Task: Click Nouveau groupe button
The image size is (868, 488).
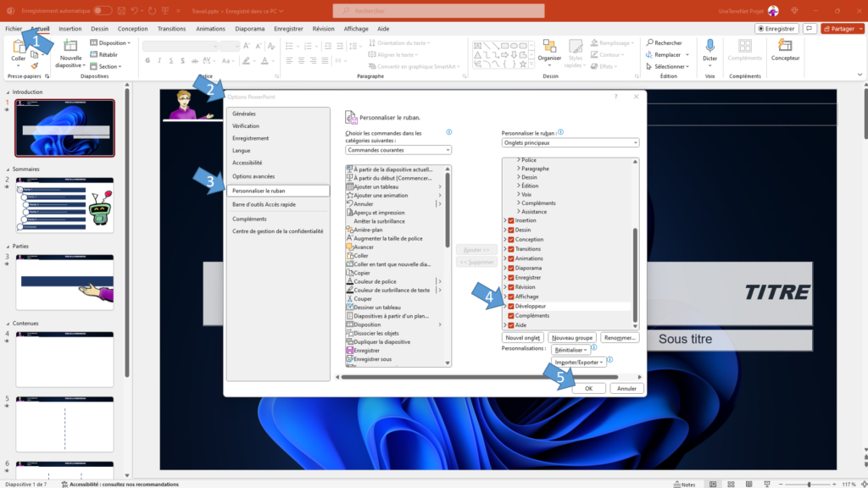Action: click(572, 337)
